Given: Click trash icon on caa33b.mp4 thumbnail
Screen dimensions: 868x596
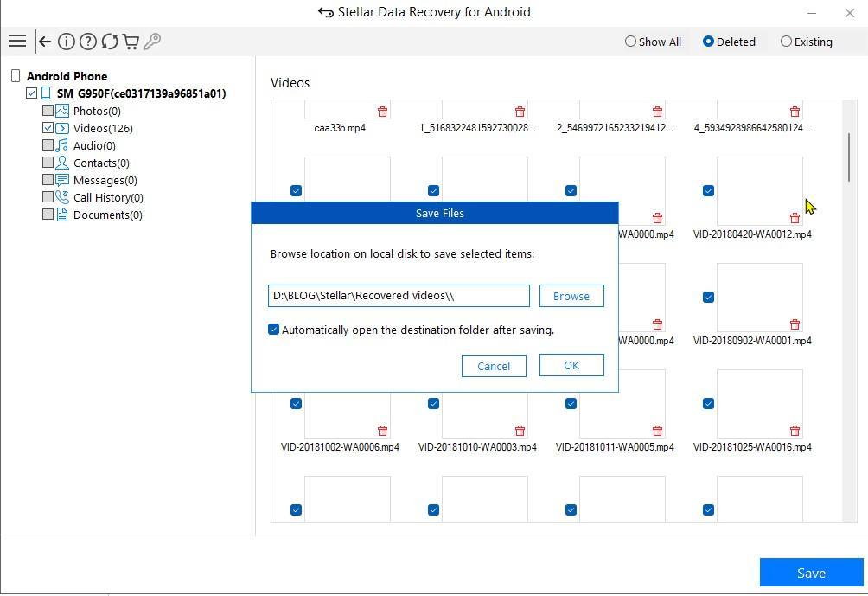Looking at the screenshot, I should 382,112.
